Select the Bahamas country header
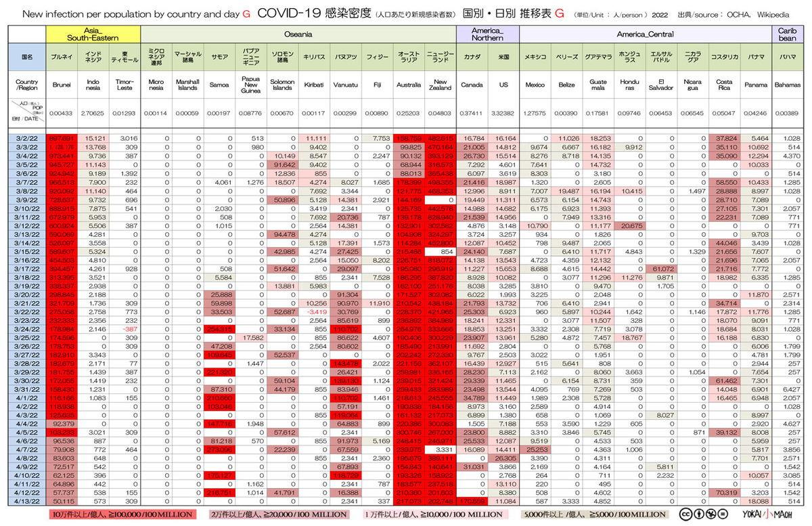This screenshot has height=526, width=812. [x=787, y=86]
